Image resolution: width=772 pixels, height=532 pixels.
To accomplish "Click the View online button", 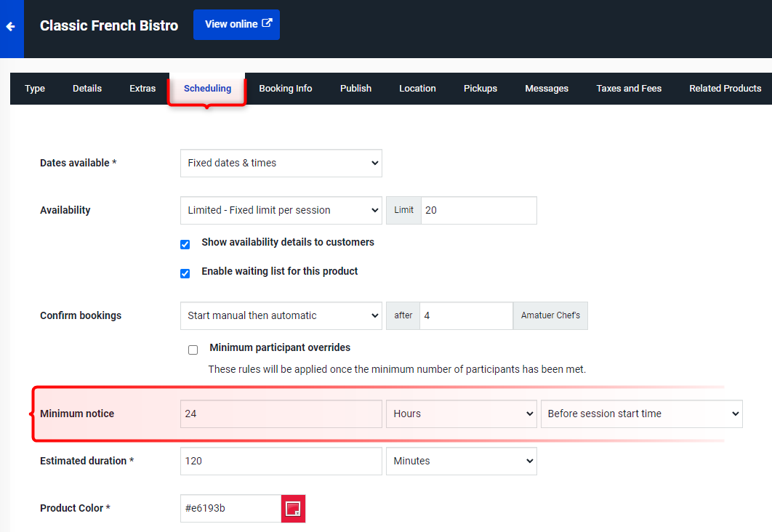I will [x=236, y=25].
